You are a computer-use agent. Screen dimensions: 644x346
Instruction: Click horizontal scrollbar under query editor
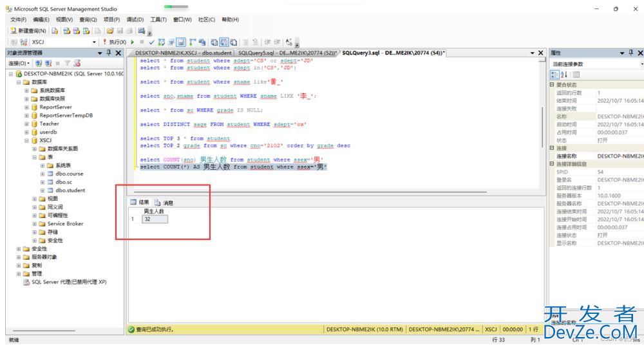pyautogui.click(x=310, y=192)
